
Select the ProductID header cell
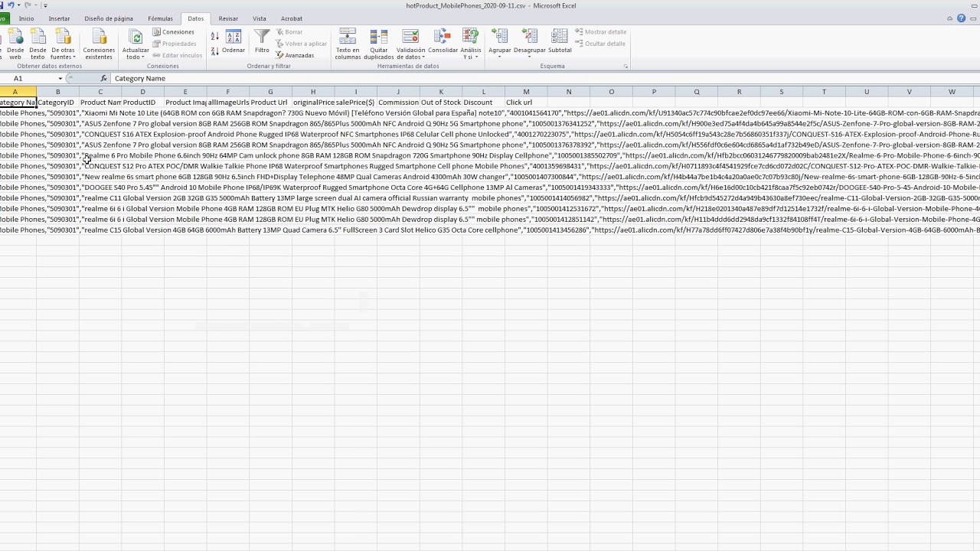(x=142, y=103)
